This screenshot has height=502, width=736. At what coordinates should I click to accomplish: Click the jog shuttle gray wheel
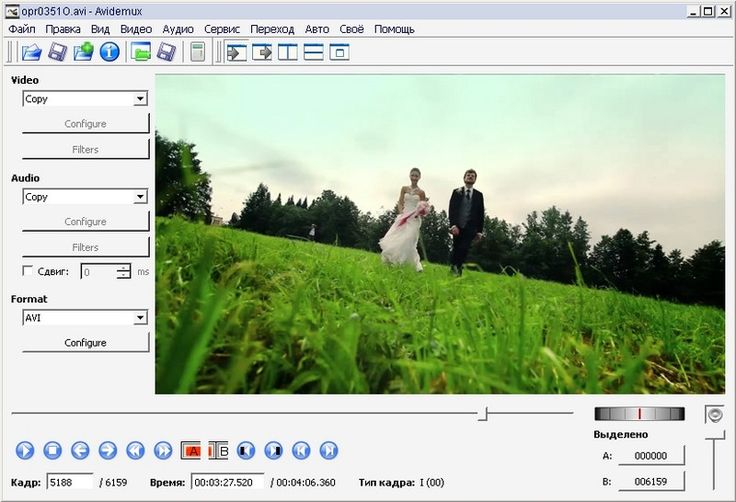pos(639,414)
